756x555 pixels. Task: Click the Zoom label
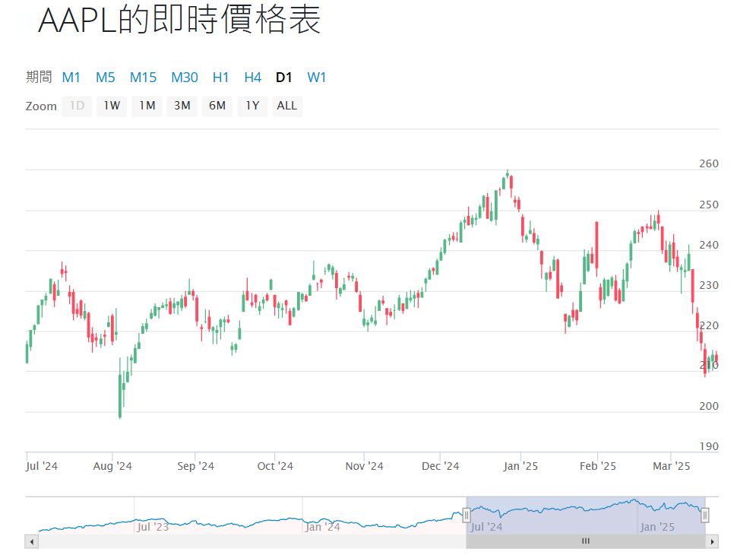41,106
